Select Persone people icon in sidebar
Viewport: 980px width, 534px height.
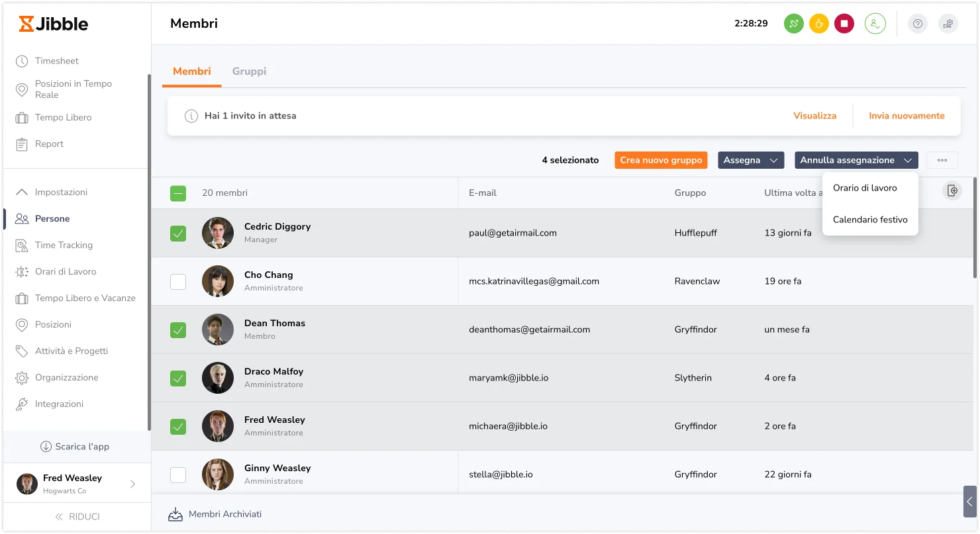pyautogui.click(x=22, y=219)
